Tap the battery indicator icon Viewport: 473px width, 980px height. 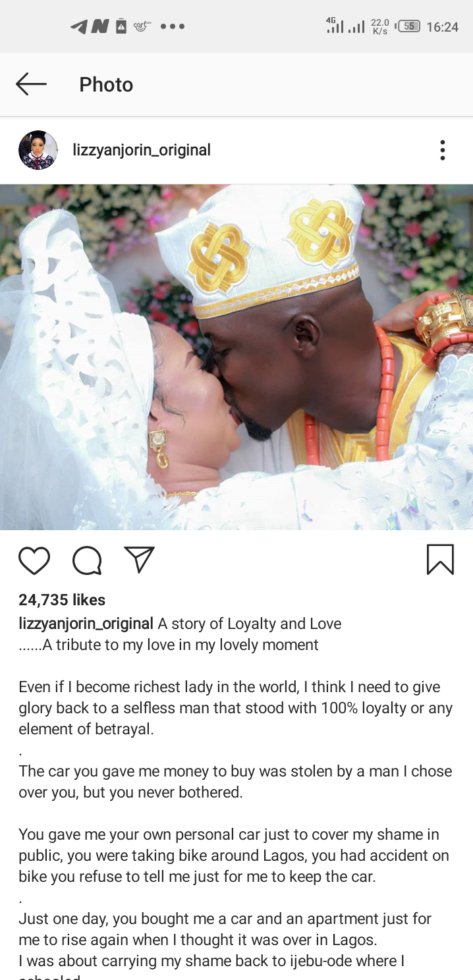[x=408, y=26]
